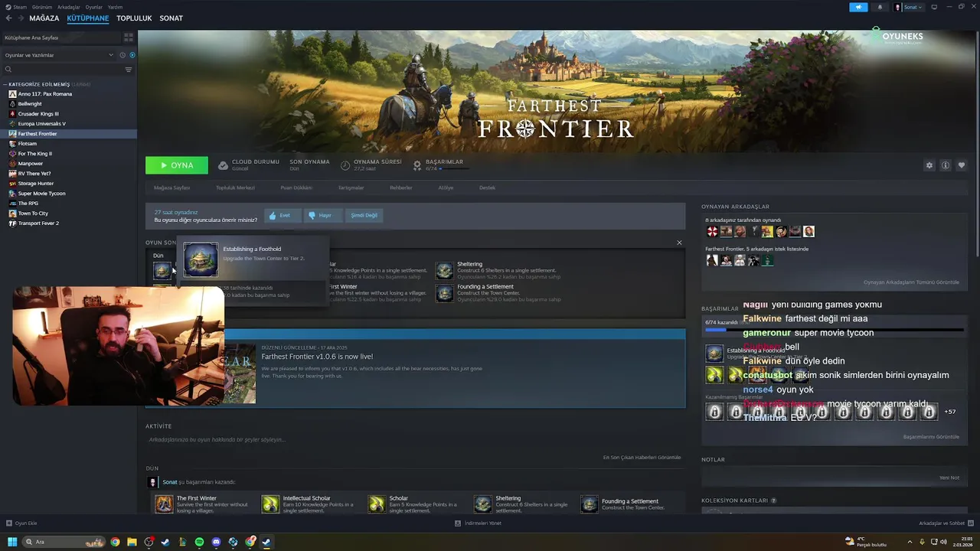Click Oyun Ekle at bottom left
The image size is (980, 551).
tap(21, 523)
